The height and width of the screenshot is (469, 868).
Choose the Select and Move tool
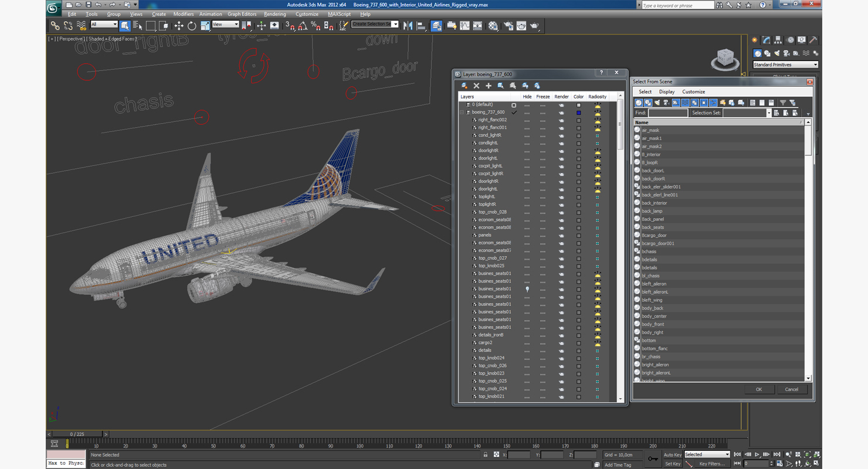[x=179, y=26]
